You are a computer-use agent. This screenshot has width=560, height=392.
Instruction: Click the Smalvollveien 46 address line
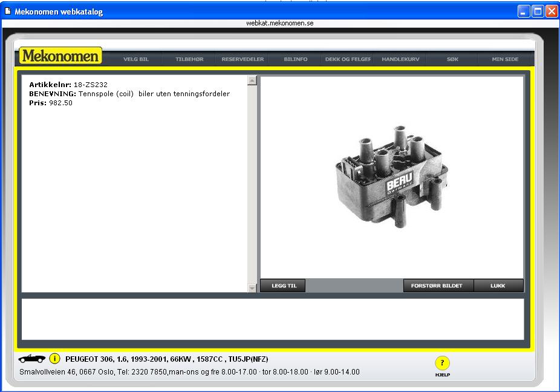tap(189, 372)
